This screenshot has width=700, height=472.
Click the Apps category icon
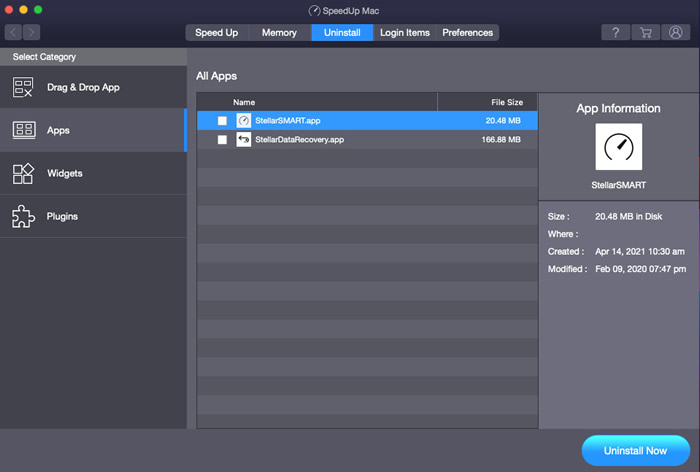click(x=24, y=130)
